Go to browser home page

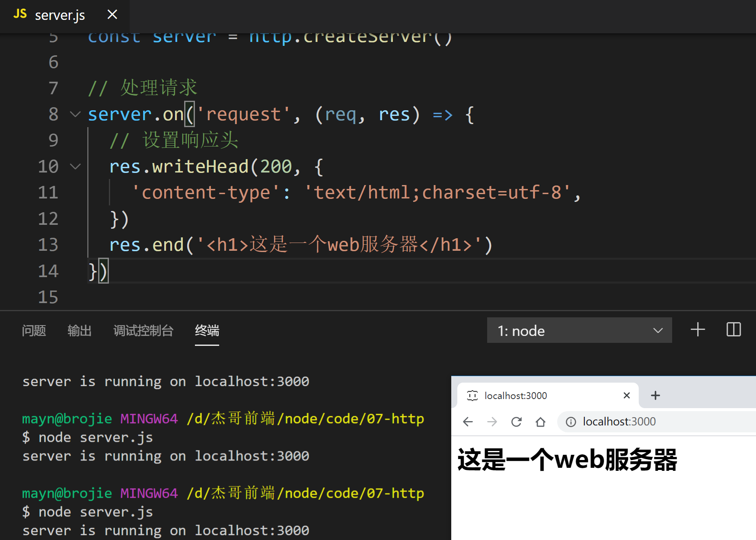[x=540, y=422]
